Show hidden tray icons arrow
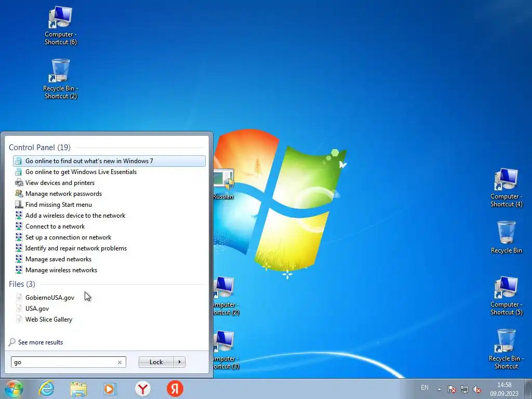The image size is (532, 399). 439,389
